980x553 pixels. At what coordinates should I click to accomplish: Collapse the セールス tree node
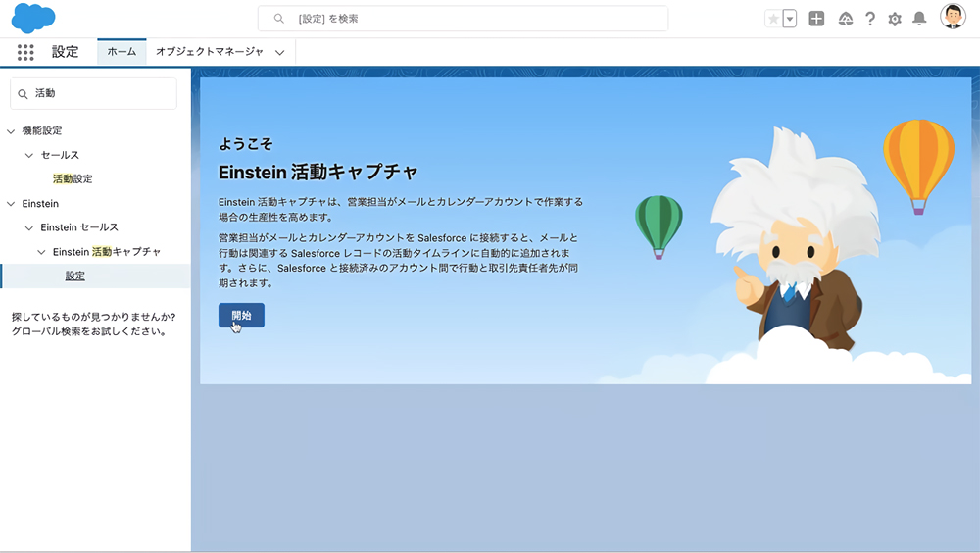pyautogui.click(x=28, y=155)
